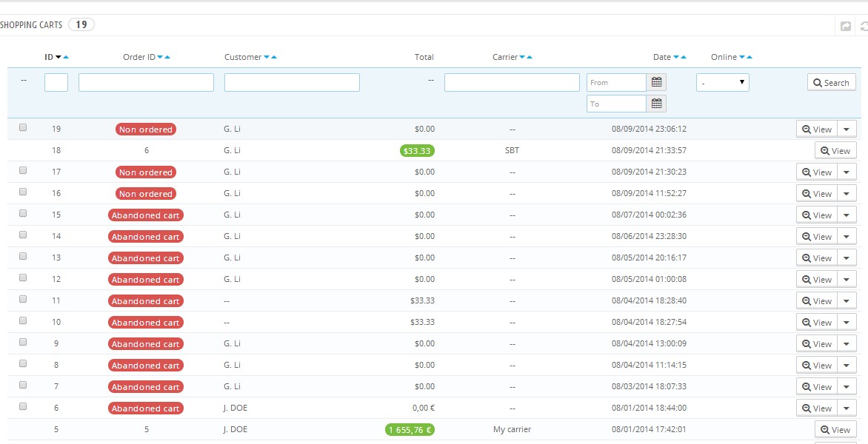The width and height of the screenshot is (868, 444).
Task: Click Non ordered badge for cart 17
Action: tap(146, 172)
